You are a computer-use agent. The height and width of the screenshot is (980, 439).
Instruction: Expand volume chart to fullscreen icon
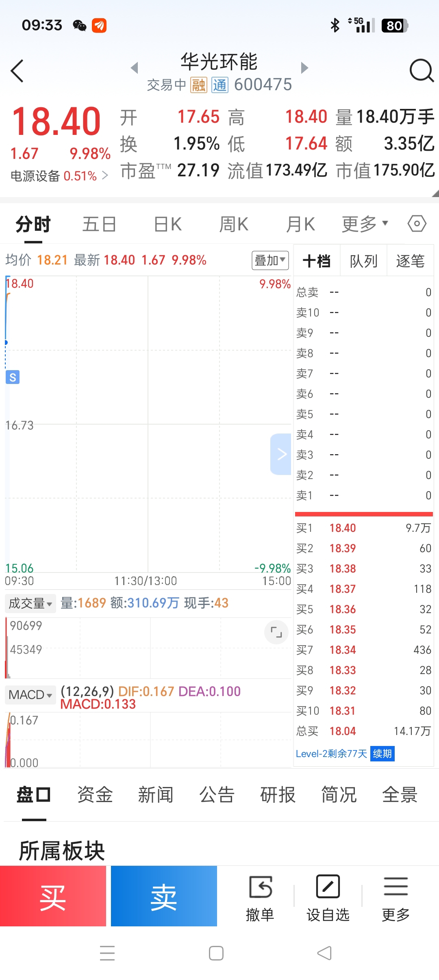click(276, 632)
